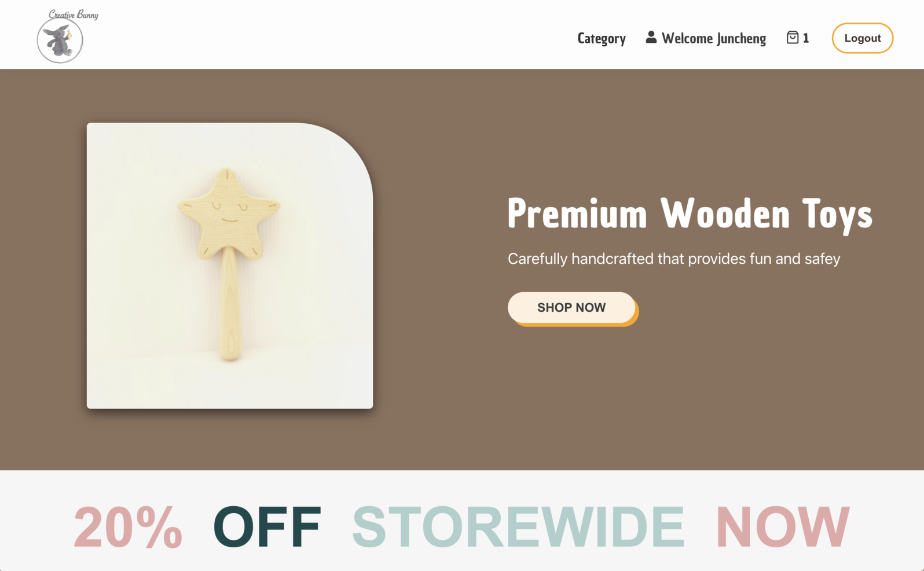Click the word Premium in the headline

point(577,213)
